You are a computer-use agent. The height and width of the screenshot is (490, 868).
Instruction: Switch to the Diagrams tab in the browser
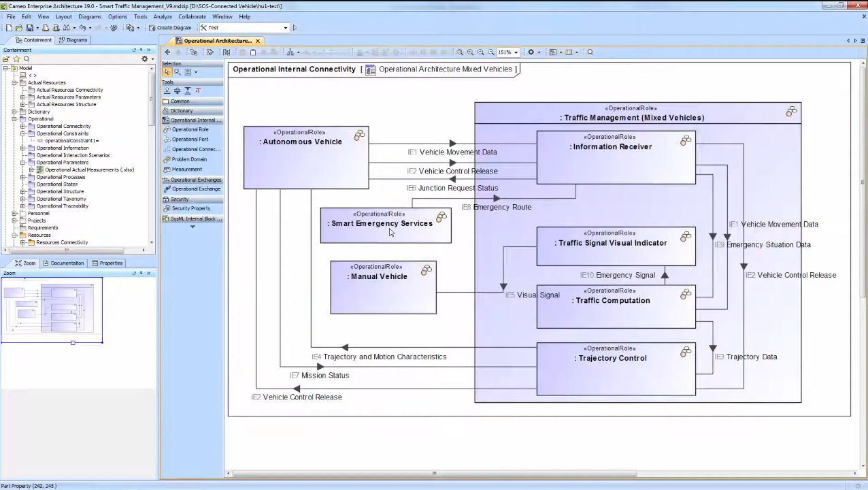coord(73,40)
